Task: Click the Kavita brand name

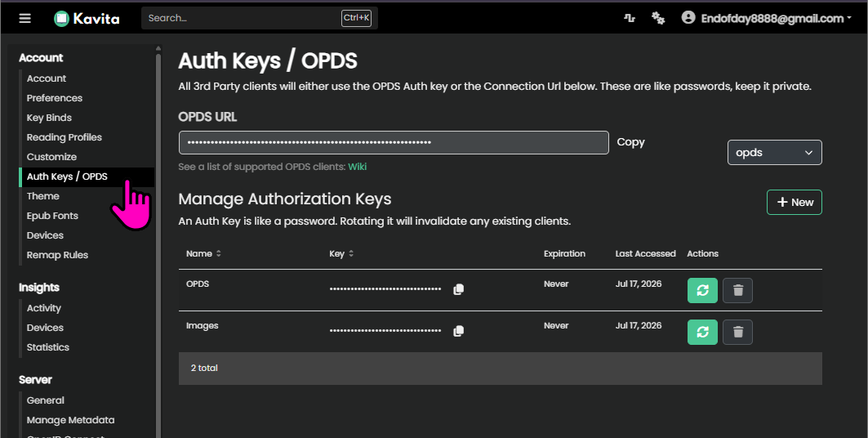Action: click(96, 19)
